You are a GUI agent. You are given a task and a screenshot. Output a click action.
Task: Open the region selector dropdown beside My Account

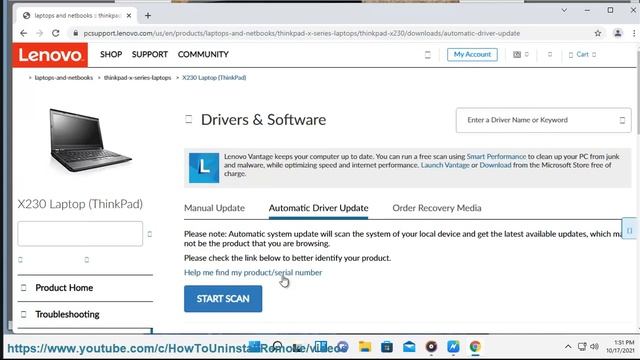pyautogui.click(x=521, y=54)
